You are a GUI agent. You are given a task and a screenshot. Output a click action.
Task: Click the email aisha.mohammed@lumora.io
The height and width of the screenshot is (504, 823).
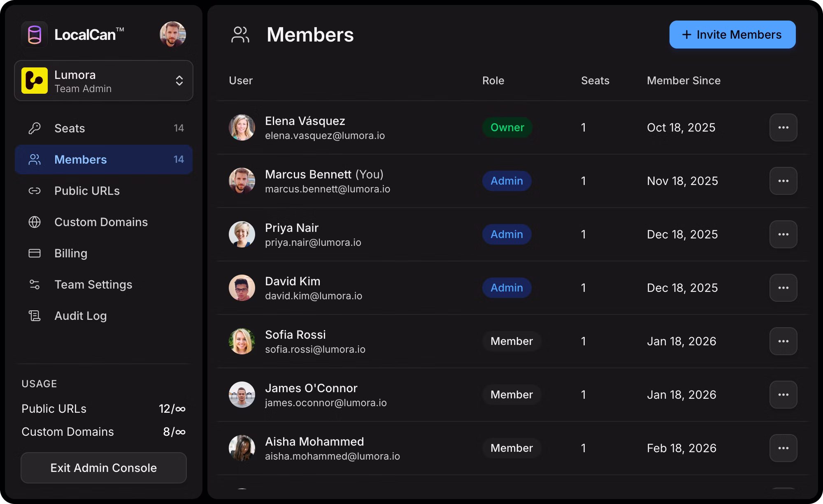(x=332, y=456)
